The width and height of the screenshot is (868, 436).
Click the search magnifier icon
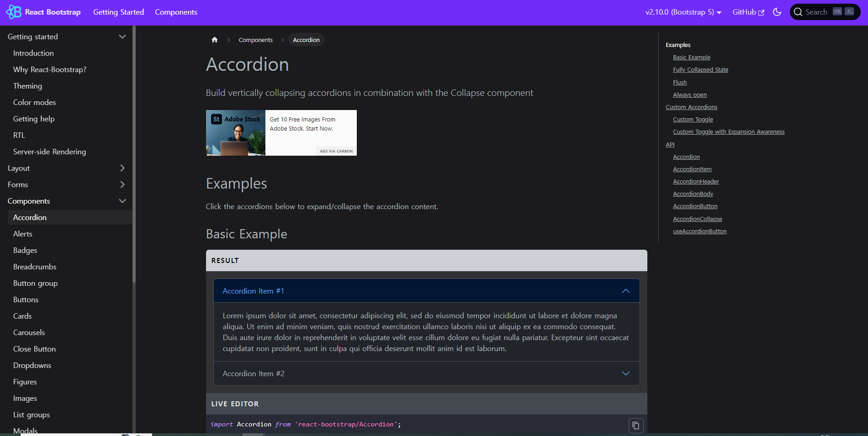(x=798, y=12)
